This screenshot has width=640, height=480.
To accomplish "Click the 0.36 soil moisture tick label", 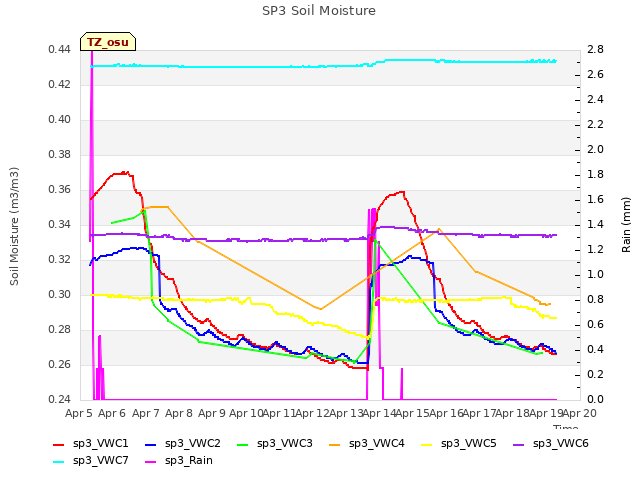I will [59, 189].
